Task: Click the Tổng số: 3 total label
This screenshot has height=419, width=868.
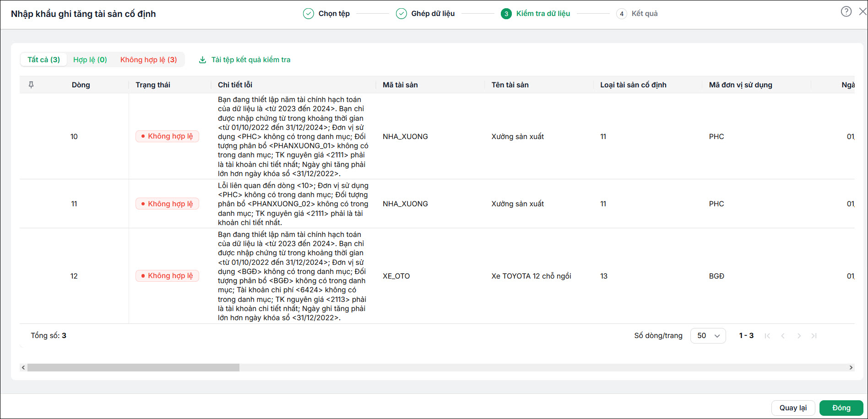Action: click(x=49, y=336)
